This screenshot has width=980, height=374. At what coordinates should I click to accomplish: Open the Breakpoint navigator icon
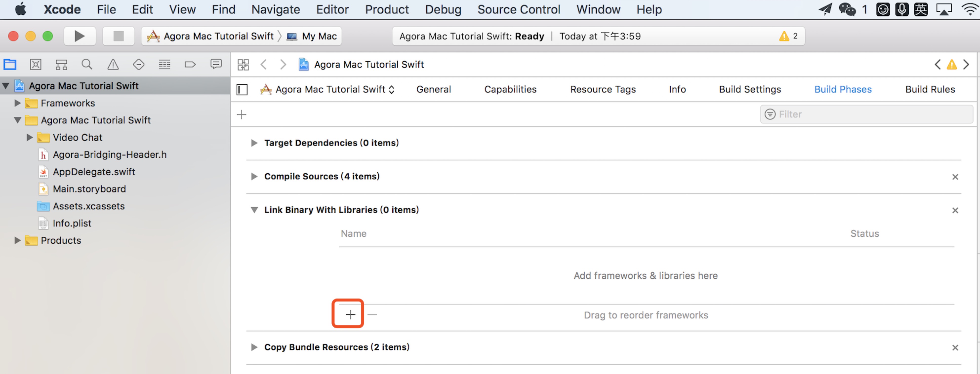click(190, 64)
